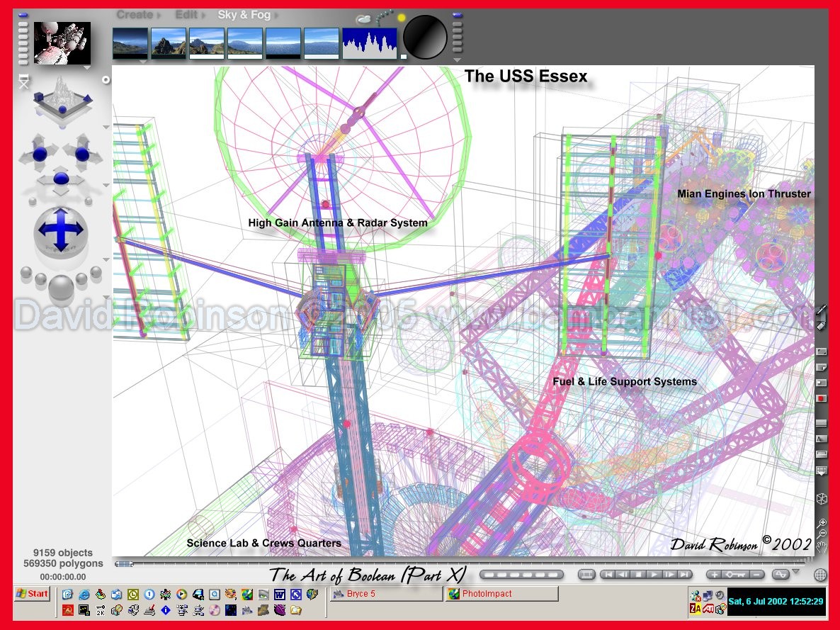Screen dimensions: 840x630
Task: Click the Add keyframe plus button
Action: [x=714, y=574]
